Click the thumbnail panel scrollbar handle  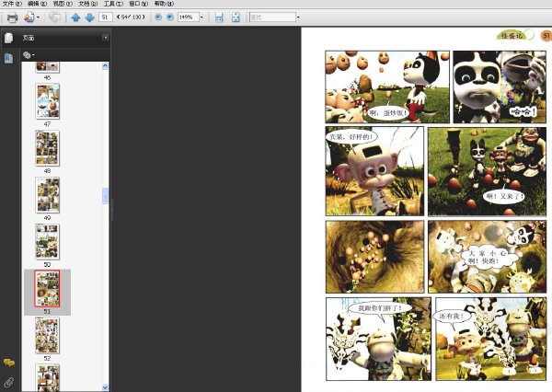coord(105,196)
